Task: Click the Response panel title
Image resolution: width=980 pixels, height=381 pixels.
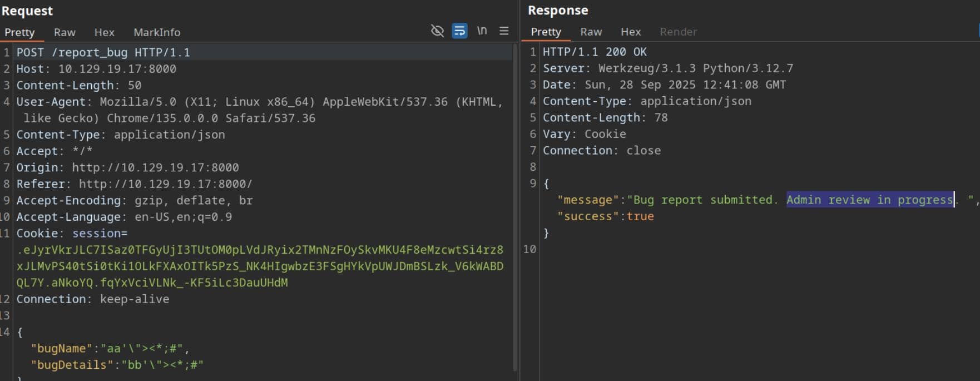Action: click(558, 10)
